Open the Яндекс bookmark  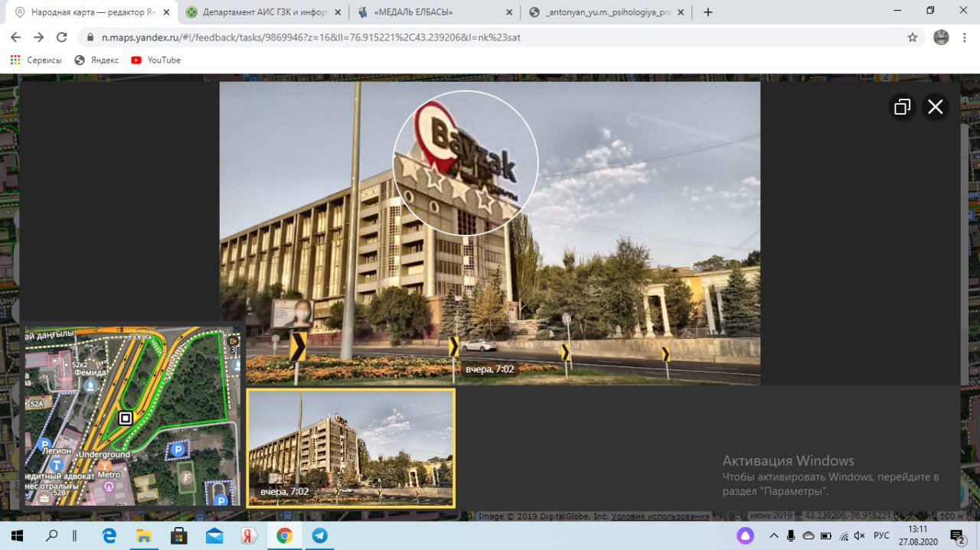[96, 60]
